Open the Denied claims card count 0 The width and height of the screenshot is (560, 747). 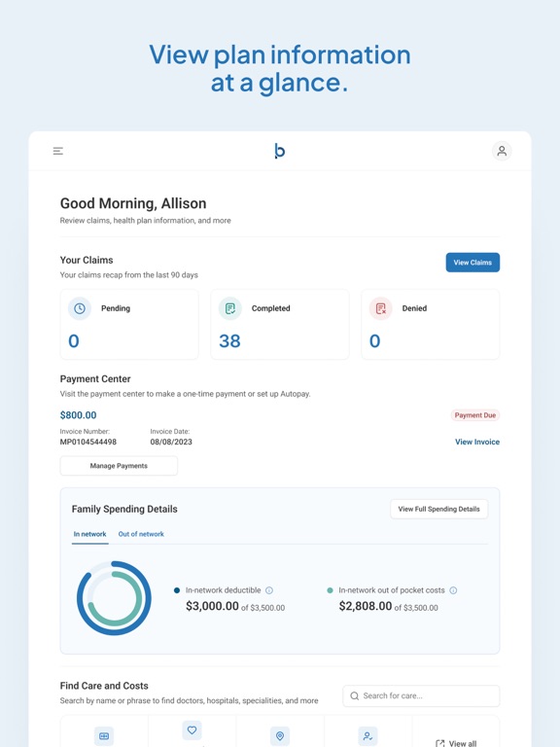(x=374, y=340)
